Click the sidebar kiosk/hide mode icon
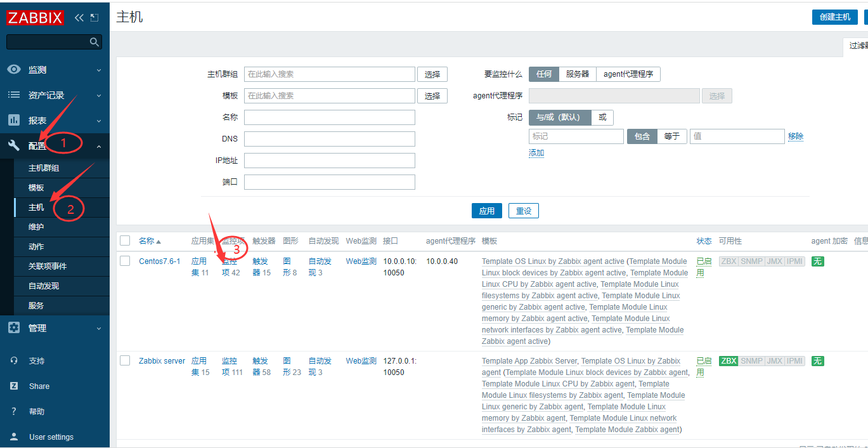This screenshot has width=868, height=448. (94, 17)
